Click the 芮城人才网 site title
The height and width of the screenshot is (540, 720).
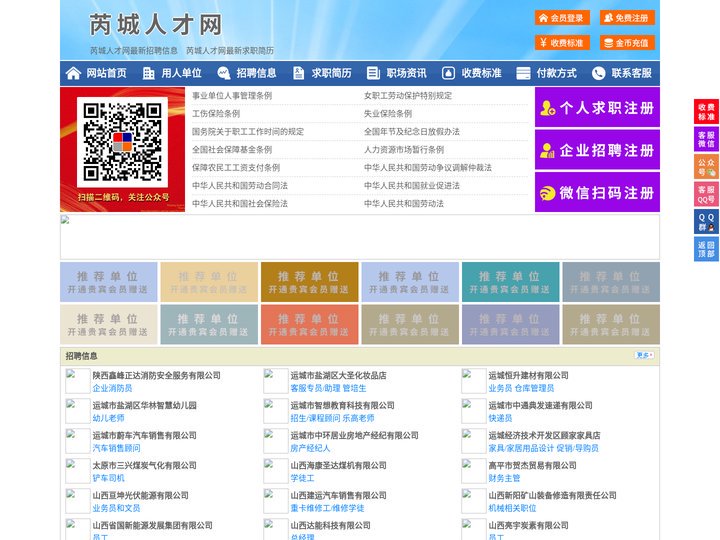pyautogui.click(x=156, y=24)
